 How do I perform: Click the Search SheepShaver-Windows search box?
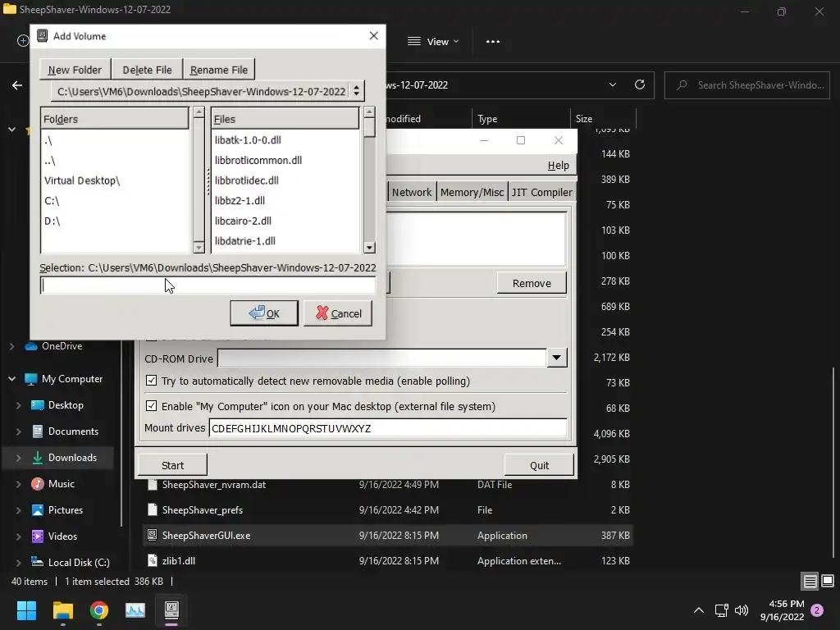tap(747, 85)
